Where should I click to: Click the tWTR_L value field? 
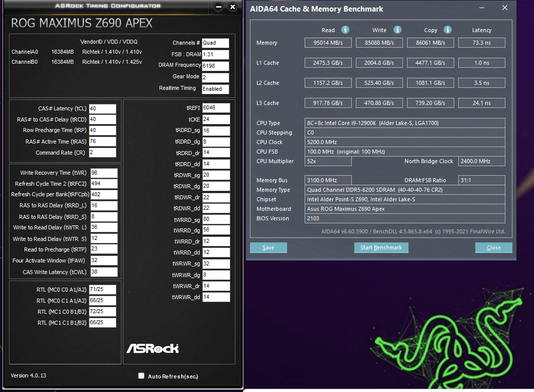coord(104,227)
